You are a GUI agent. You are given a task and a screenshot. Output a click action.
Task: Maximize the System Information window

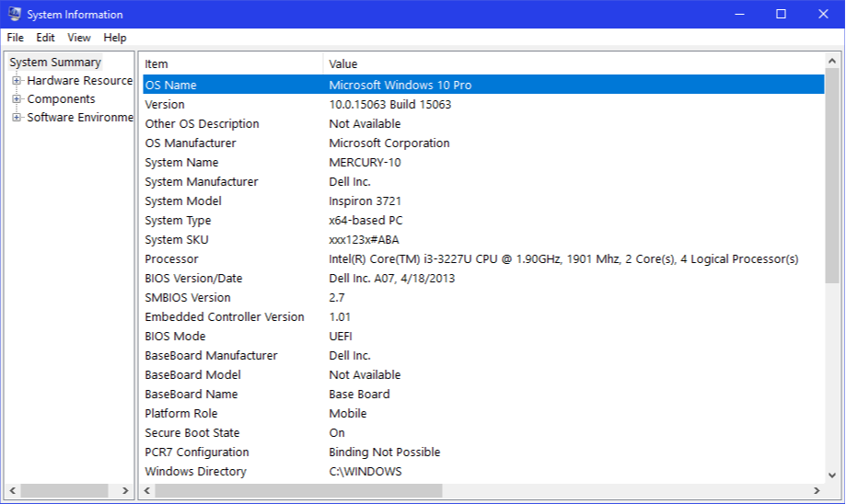coord(782,14)
